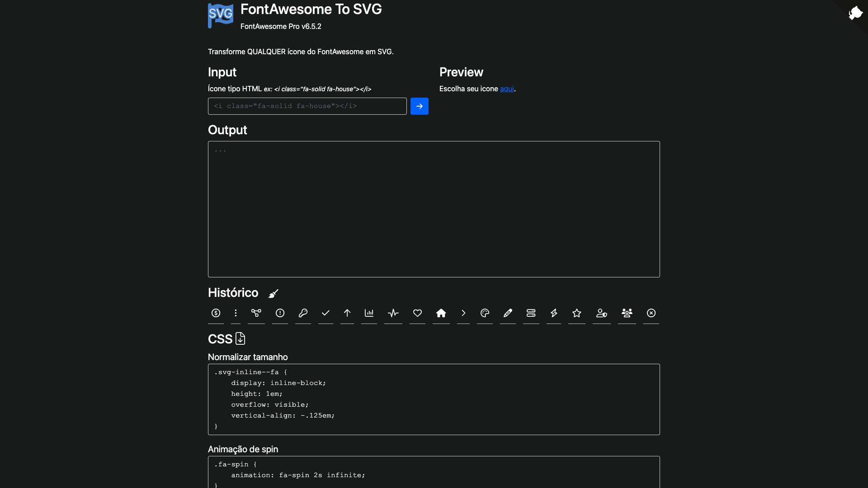The width and height of the screenshot is (868, 488).
Task: Select the star icon in Histórico
Action: 577,313
